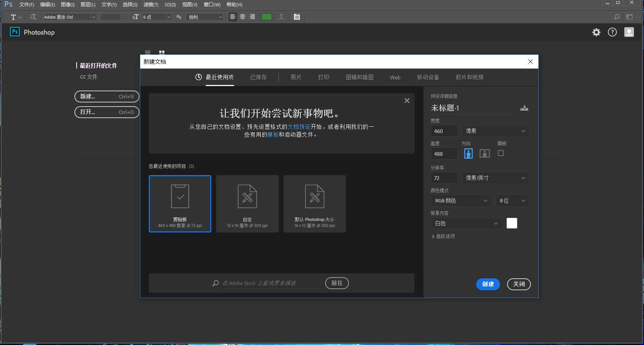Follow the 文档预设 link
644x345 pixels.
tap(299, 127)
